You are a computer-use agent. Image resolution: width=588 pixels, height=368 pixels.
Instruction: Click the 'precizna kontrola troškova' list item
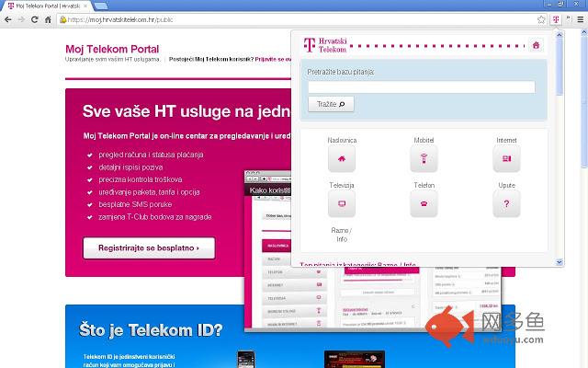pos(141,179)
